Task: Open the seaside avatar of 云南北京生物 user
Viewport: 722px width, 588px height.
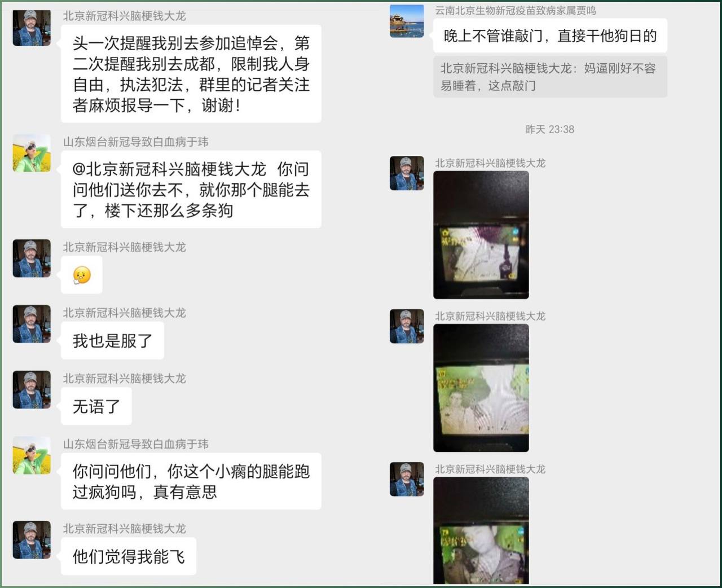Action: [407, 21]
